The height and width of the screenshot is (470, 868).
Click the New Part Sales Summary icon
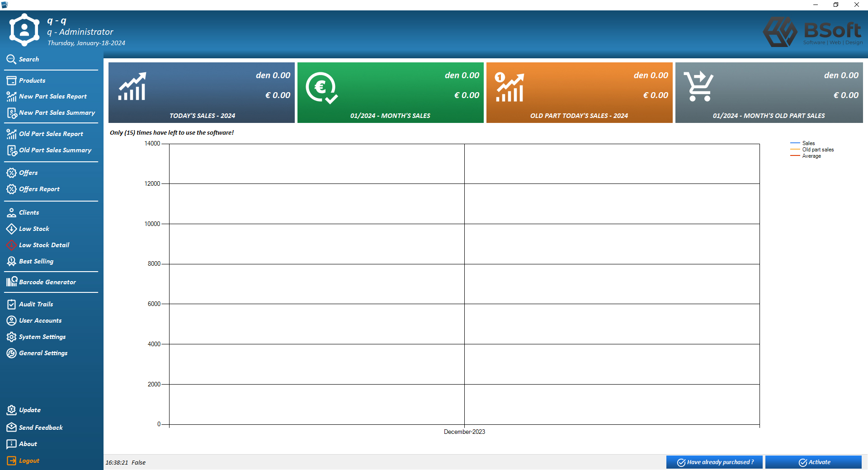click(x=11, y=113)
